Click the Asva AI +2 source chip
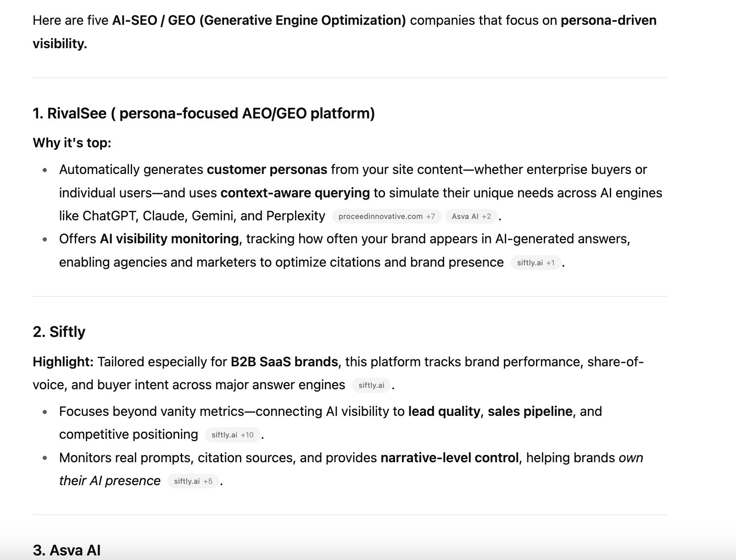This screenshot has height=560, width=736. 471,216
